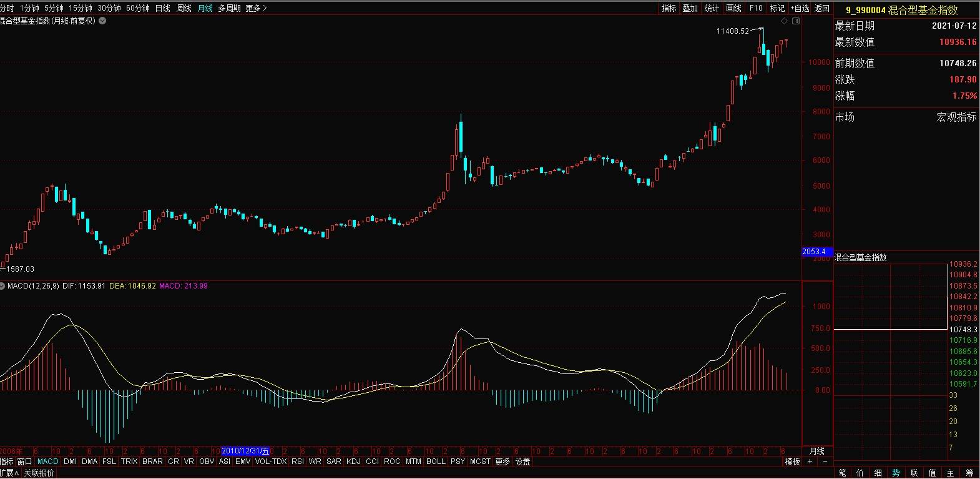Viewport: 980px width, 479px height.
Task: Select the 势 trend panel icon
Action: pyautogui.click(x=896, y=473)
